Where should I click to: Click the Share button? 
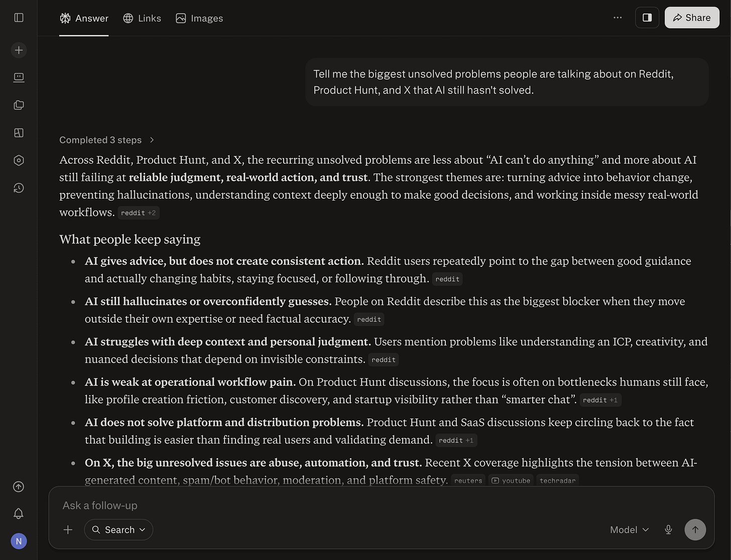692,18
